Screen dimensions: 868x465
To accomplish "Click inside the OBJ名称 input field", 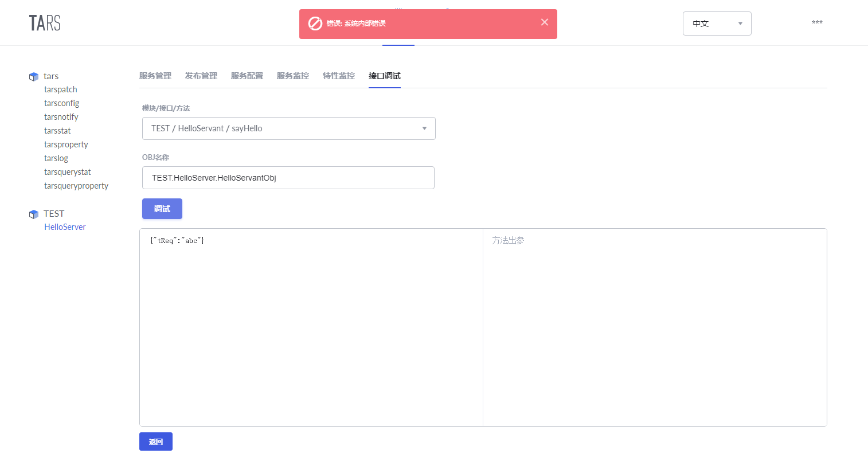I will click(x=288, y=178).
